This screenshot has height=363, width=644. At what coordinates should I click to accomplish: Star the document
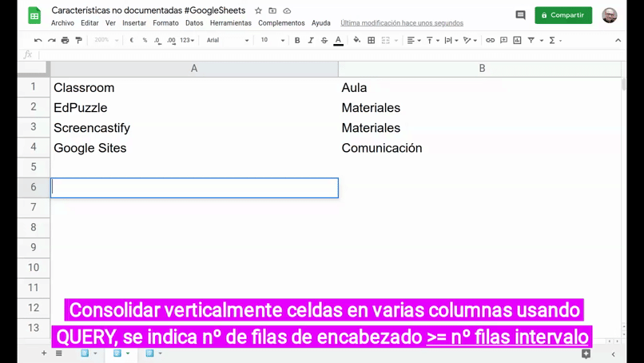[258, 10]
